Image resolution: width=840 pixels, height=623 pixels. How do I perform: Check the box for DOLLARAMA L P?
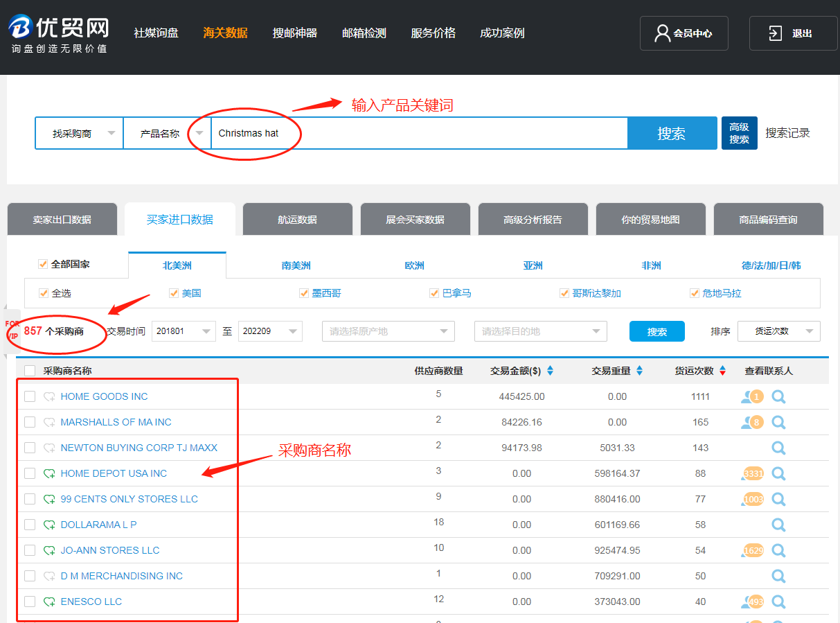pyautogui.click(x=30, y=525)
